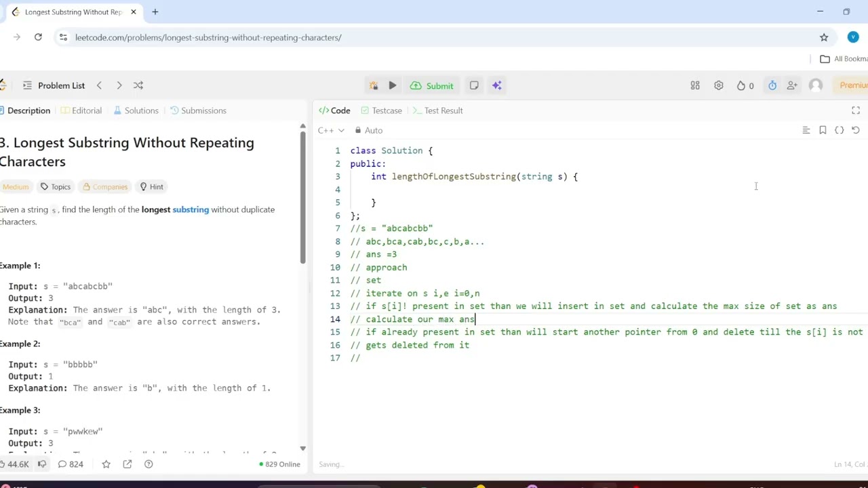Screen dimensions: 868x488
Task: Open the layout grid icon
Action: pyautogui.click(x=695, y=85)
